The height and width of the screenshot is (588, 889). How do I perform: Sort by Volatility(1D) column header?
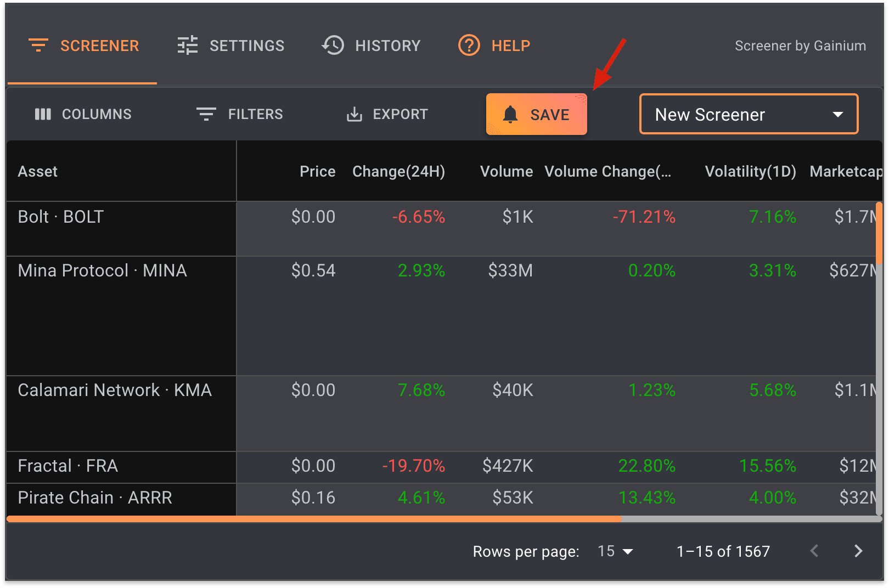click(750, 172)
